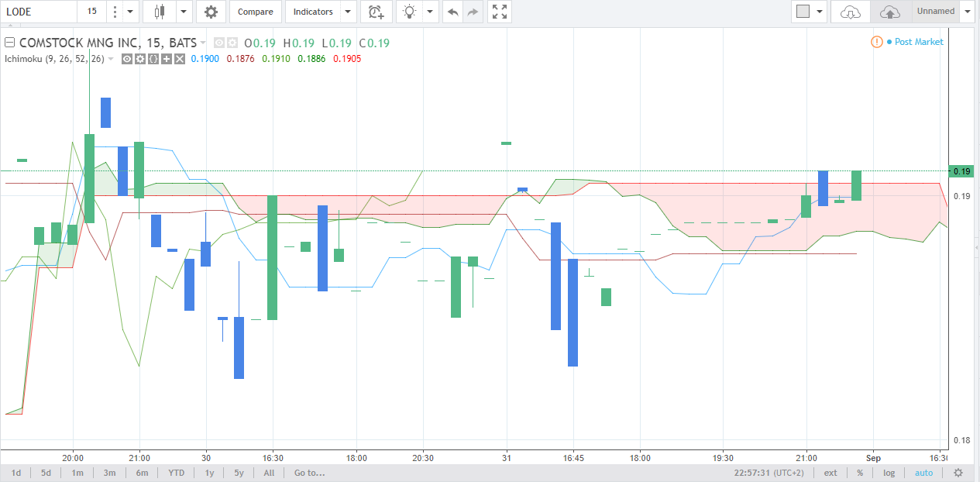Load a chart layout from the cloud

849,11
